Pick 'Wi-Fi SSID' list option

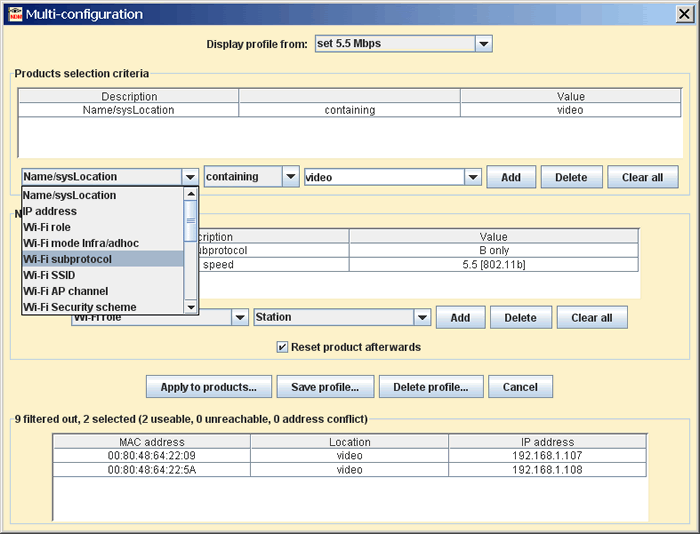pos(102,275)
